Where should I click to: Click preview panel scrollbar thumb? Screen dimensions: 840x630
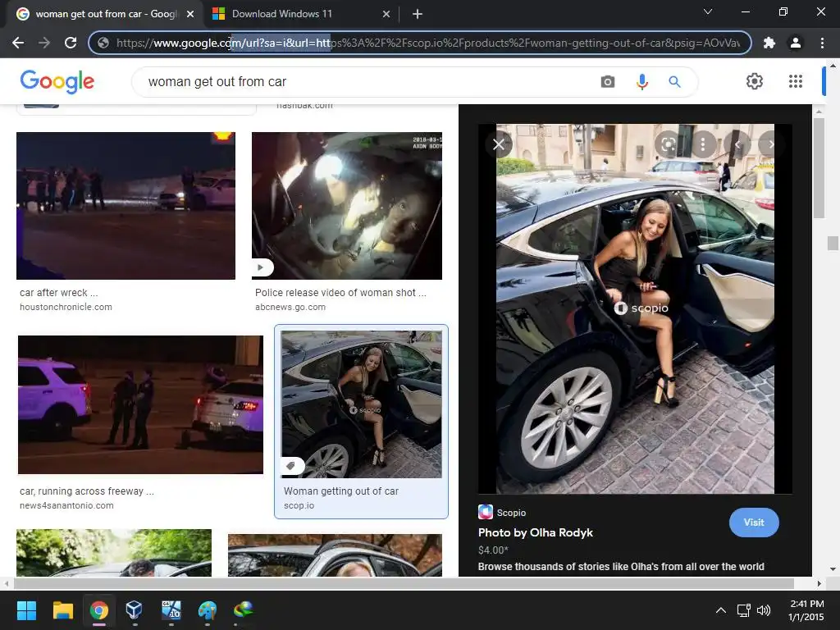[x=819, y=167]
